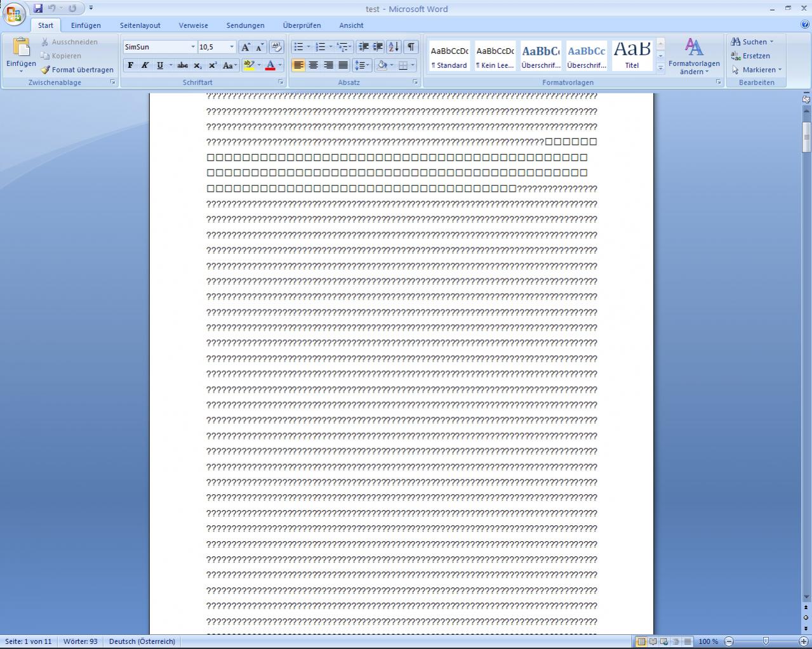
Task: Open the SimSun font name dropdown
Action: (x=193, y=47)
